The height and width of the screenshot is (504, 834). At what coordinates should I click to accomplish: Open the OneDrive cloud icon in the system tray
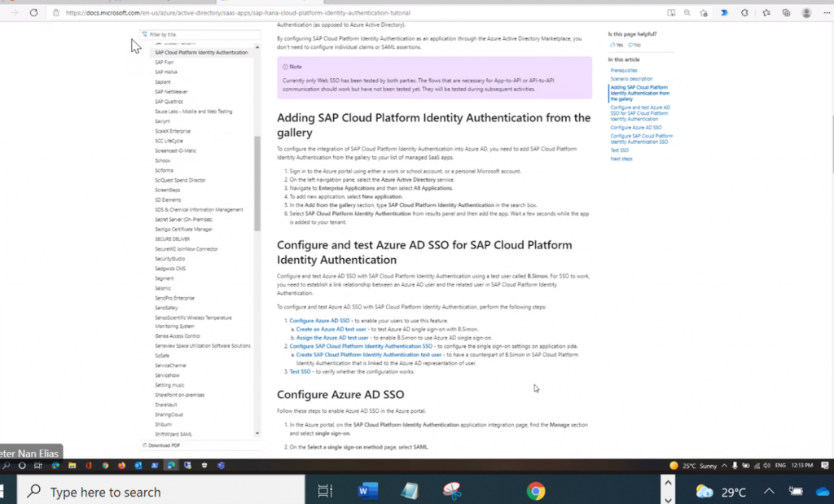823,492
